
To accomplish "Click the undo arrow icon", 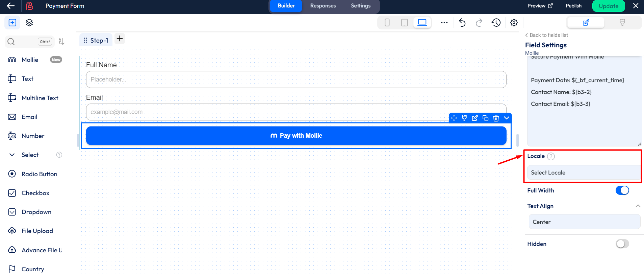I will point(462,23).
